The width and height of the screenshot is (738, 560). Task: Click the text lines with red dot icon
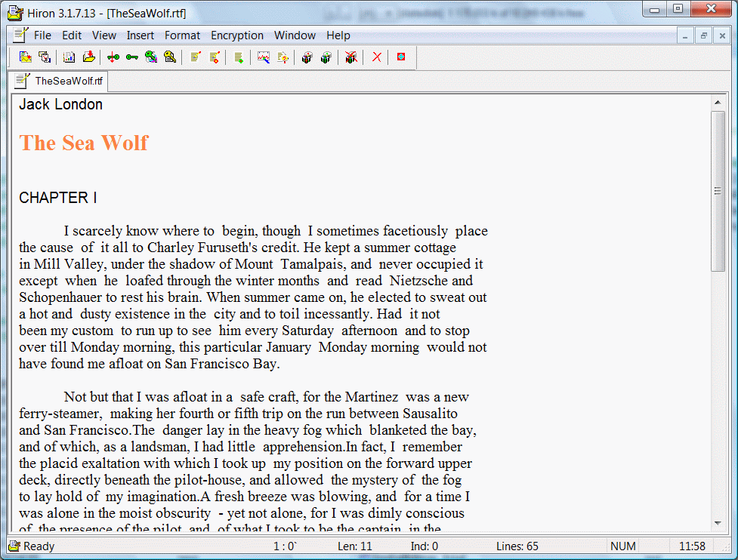point(215,57)
